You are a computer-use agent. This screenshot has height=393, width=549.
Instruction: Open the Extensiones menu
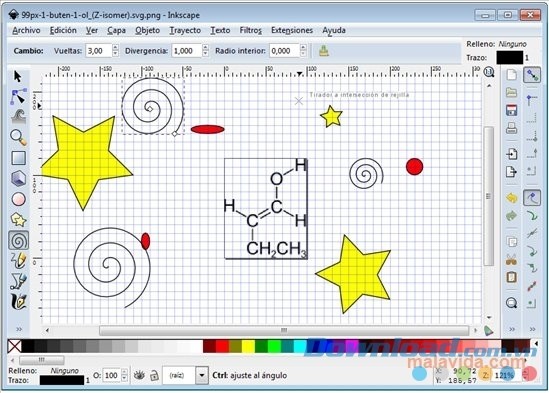click(x=292, y=30)
